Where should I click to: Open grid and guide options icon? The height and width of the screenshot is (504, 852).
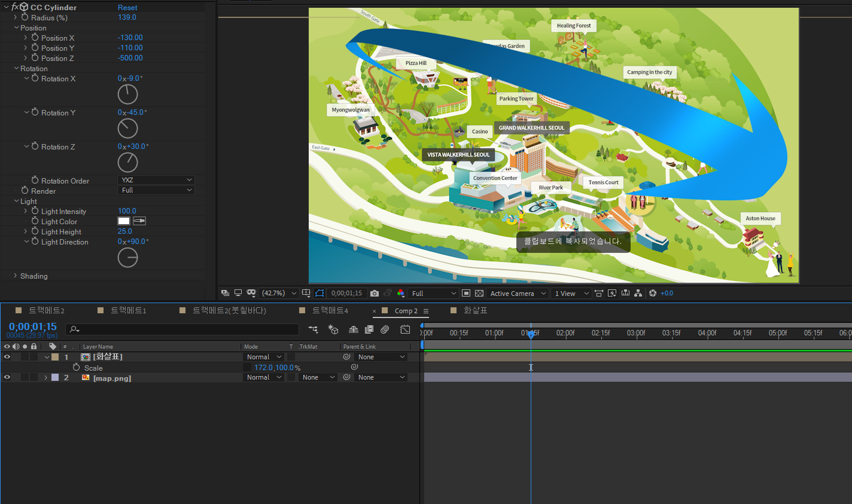[306, 293]
